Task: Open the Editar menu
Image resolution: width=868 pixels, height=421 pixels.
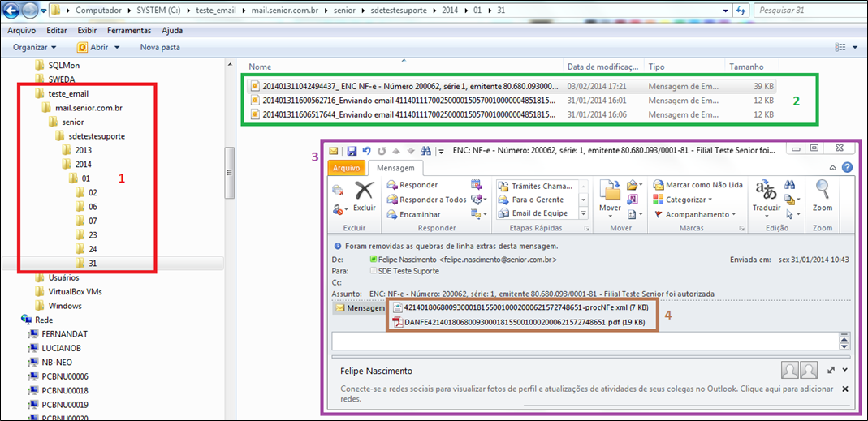Action: (x=57, y=31)
